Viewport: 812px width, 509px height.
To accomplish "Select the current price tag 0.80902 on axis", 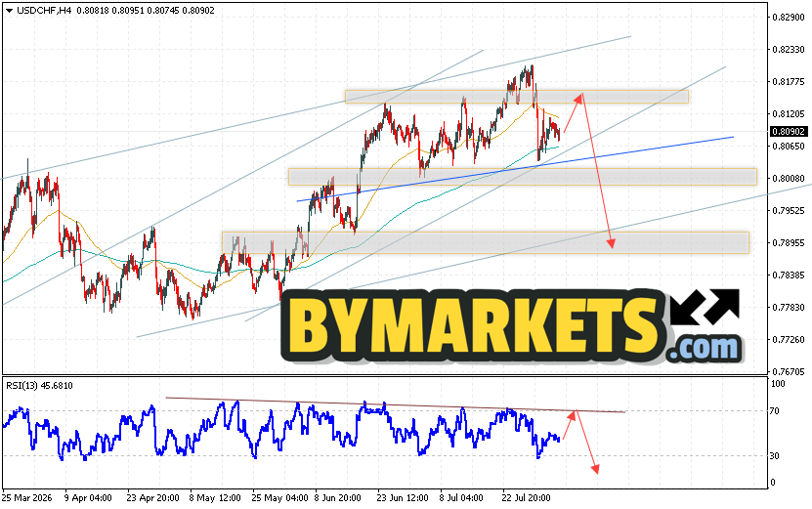I will click(789, 132).
